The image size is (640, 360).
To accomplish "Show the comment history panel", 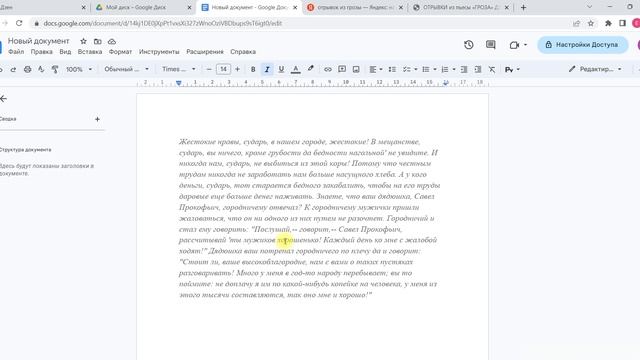I will point(491,44).
